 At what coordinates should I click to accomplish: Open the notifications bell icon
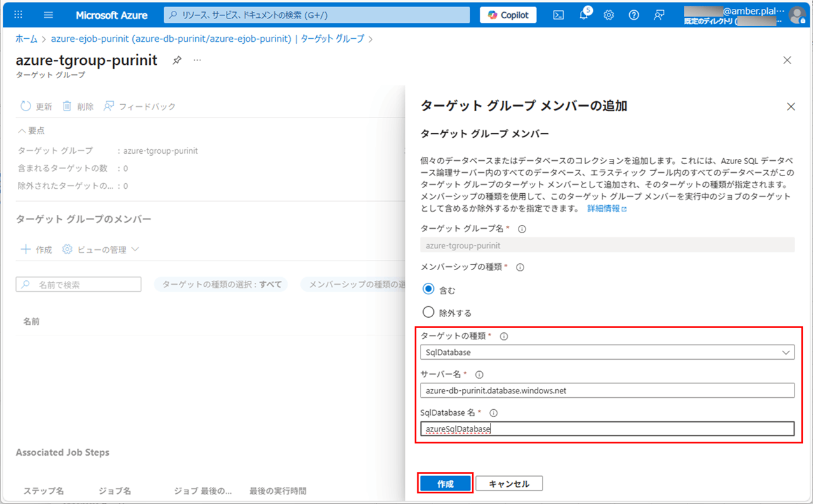point(583,15)
